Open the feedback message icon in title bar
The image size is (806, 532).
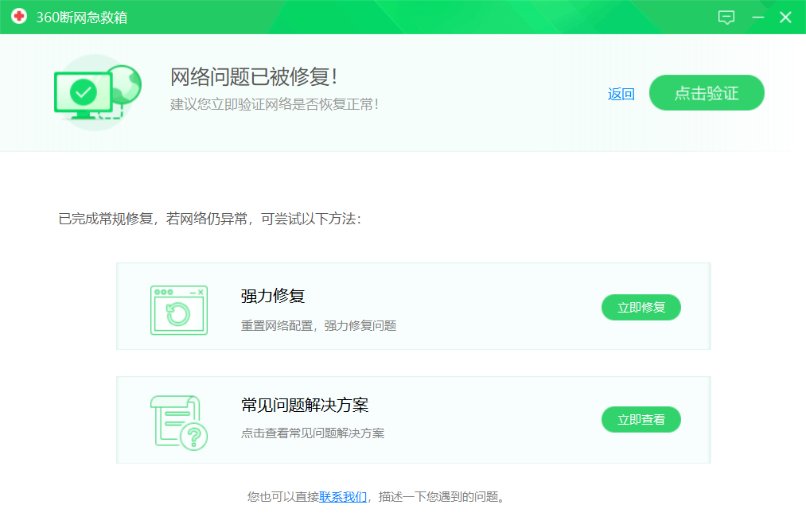coord(726,17)
